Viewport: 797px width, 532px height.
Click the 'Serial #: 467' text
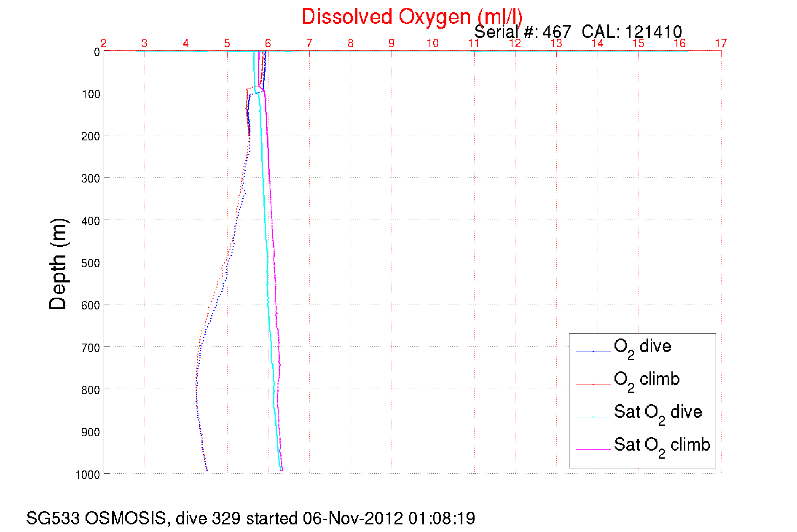click(x=523, y=32)
